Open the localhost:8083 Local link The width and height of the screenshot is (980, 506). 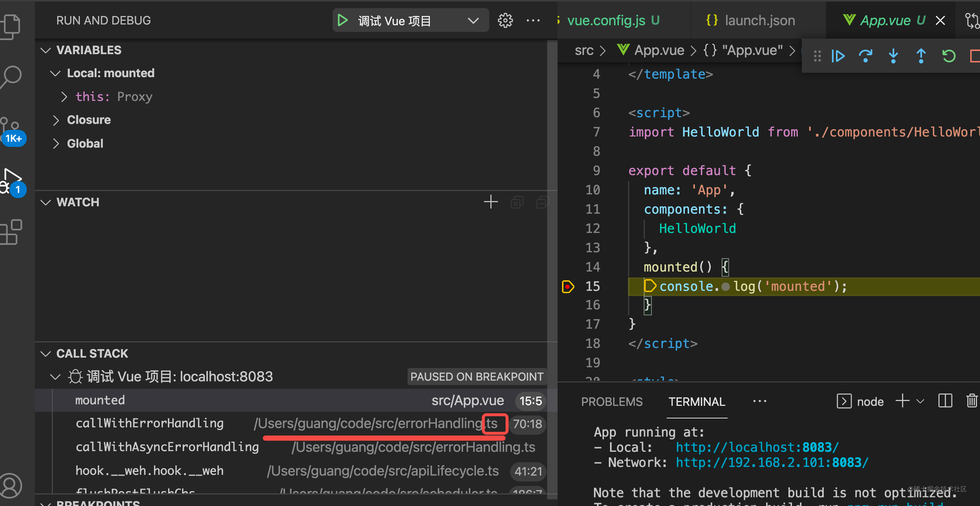(757, 447)
